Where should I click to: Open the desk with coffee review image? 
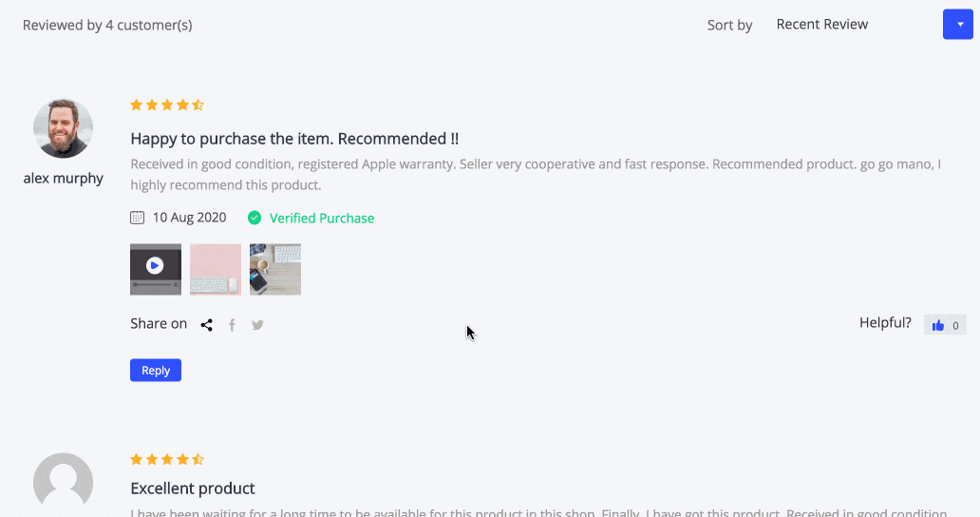pyautogui.click(x=275, y=270)
